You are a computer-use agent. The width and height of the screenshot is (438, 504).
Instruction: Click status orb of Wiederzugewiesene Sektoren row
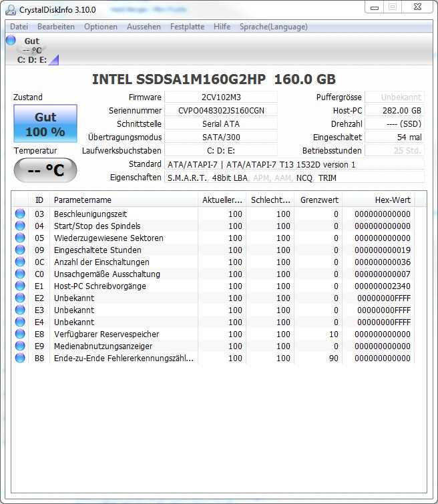point(20,238)
